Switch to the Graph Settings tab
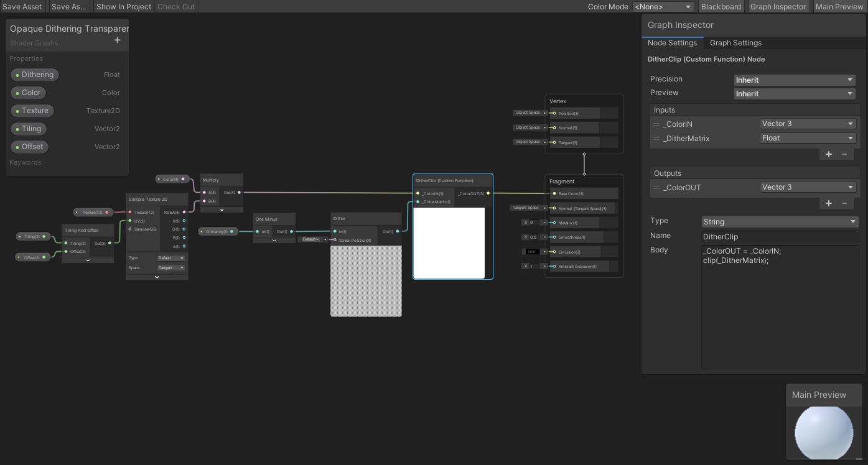This screenshot has height=465, width=868. pos(735,43)
